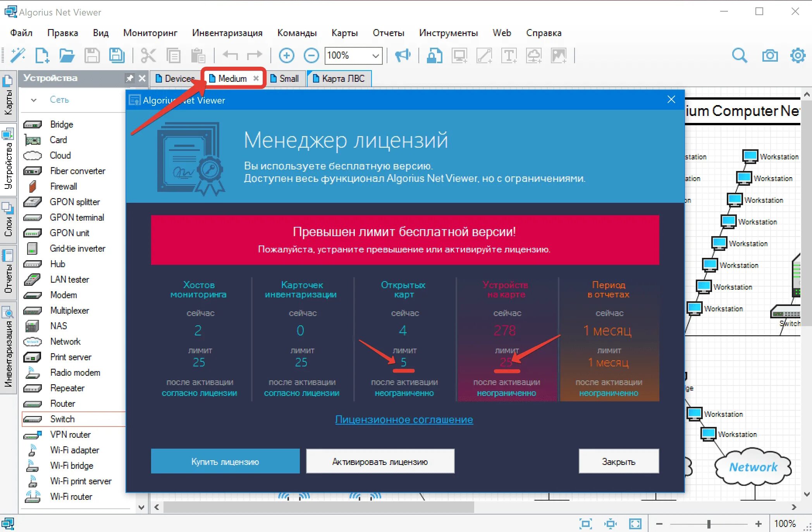Click fit-to-window icon in status bar
812x532 pixels.
coord(585,524)
